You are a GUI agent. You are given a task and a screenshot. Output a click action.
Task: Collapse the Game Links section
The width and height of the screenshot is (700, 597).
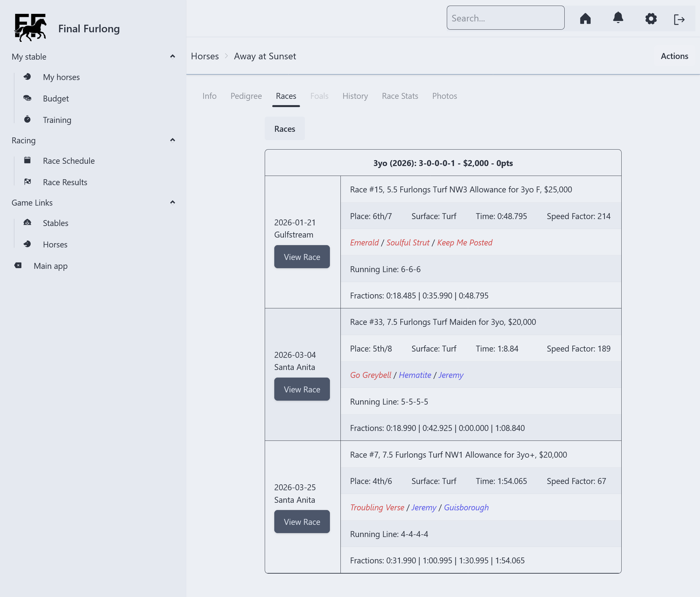click(172, 203)
